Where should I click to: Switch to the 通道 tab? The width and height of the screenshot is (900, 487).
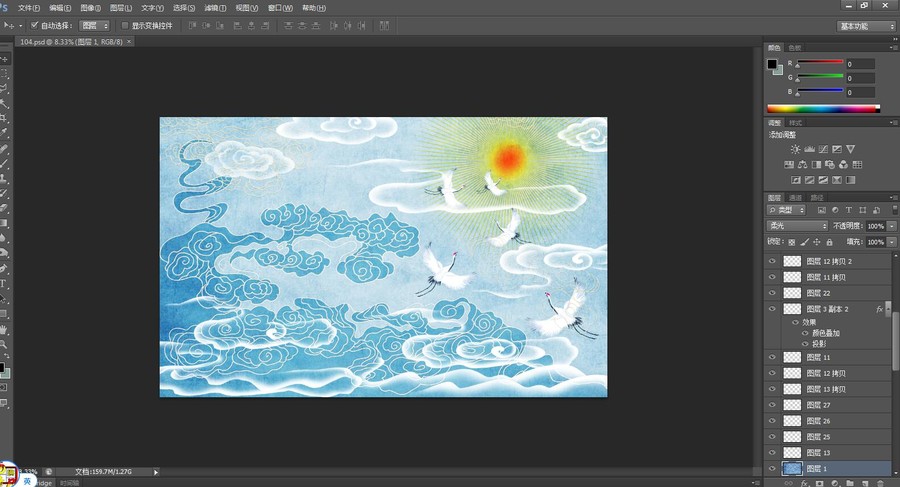point(796,198)
